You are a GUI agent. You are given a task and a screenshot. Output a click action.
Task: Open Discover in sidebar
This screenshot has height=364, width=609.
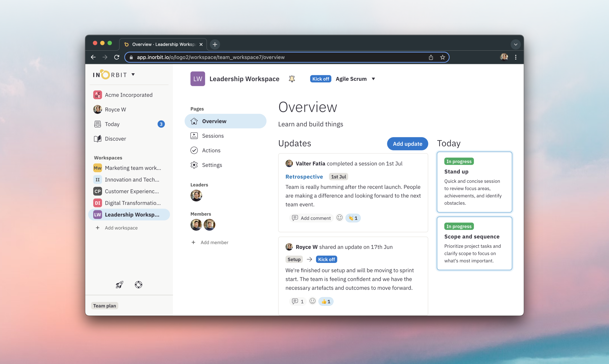click(x=110, y=139)
